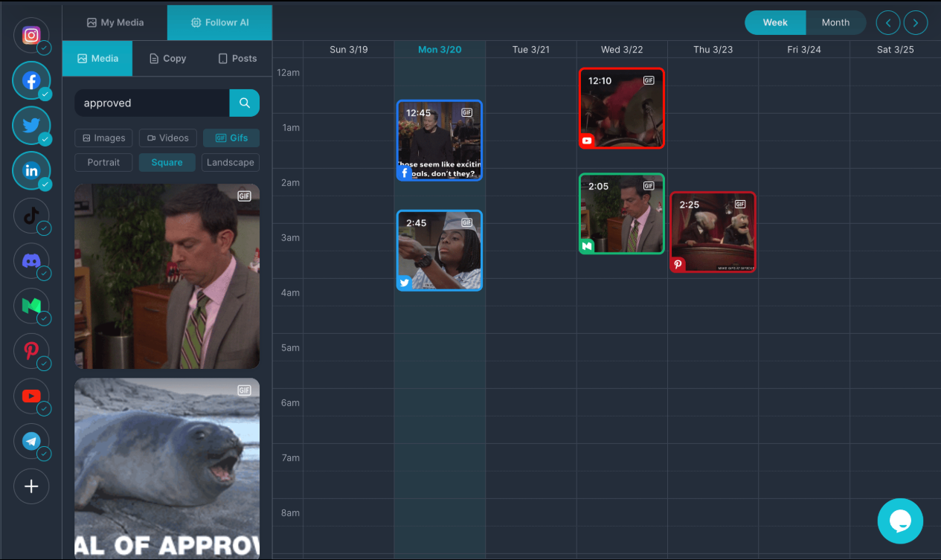Toggle the Pinterest checkmark badge
The width and height of the screenshot is (941, 560).
(x=45, y=364)
